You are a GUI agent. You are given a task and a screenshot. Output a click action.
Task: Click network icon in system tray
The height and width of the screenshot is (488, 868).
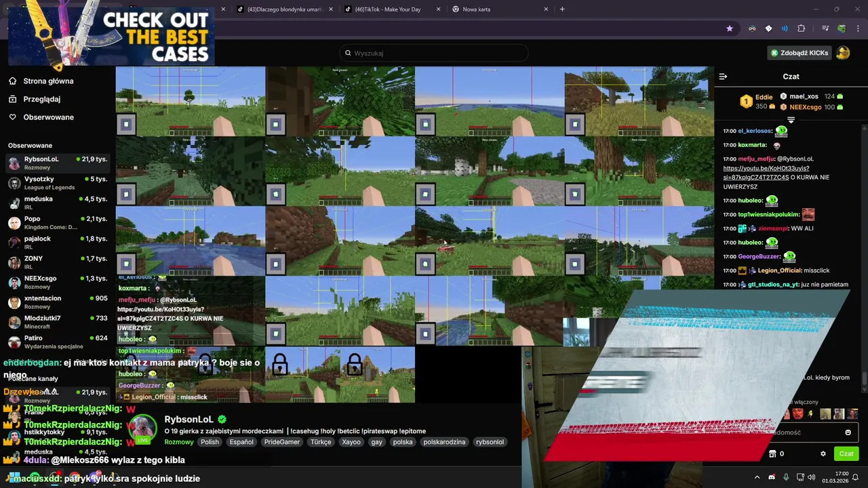tap(800, 477)
